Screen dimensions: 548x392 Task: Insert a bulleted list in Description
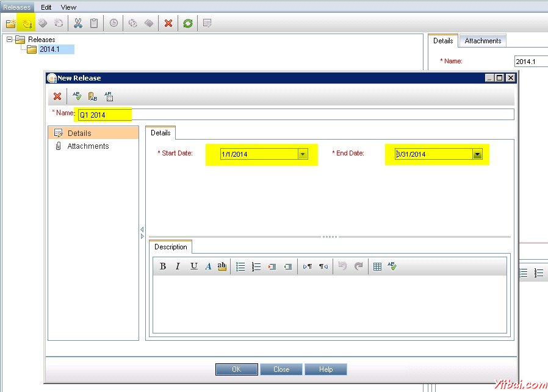pyautogui.click(x=240, y=266)
